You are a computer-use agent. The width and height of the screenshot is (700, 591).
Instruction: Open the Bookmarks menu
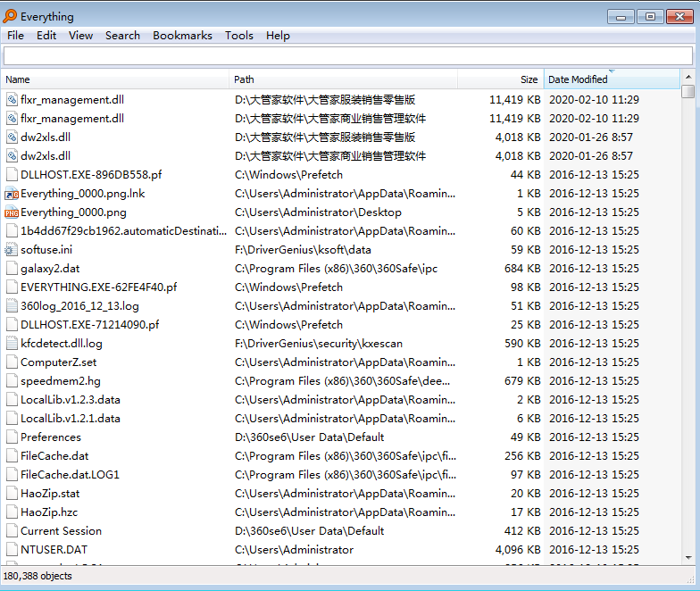(x=182, y=36)
